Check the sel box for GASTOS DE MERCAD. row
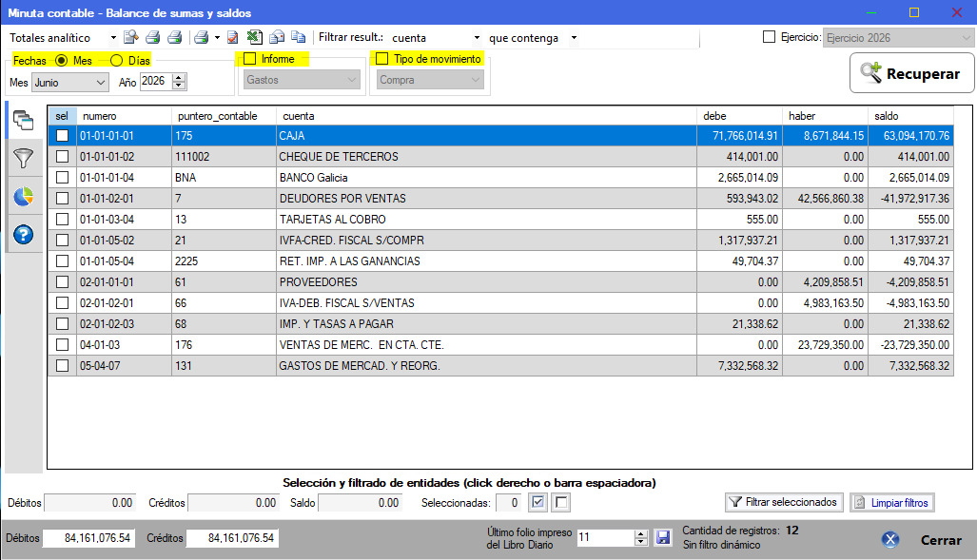Image resolution: width=977 pixels, height=560 pixels. pyautogui.click(x=62, y=366)
